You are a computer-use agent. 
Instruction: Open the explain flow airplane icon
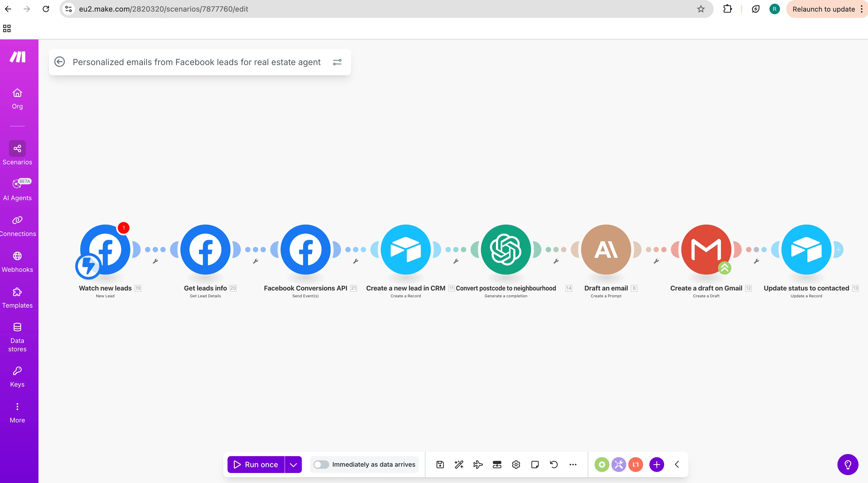pos(478,465)
